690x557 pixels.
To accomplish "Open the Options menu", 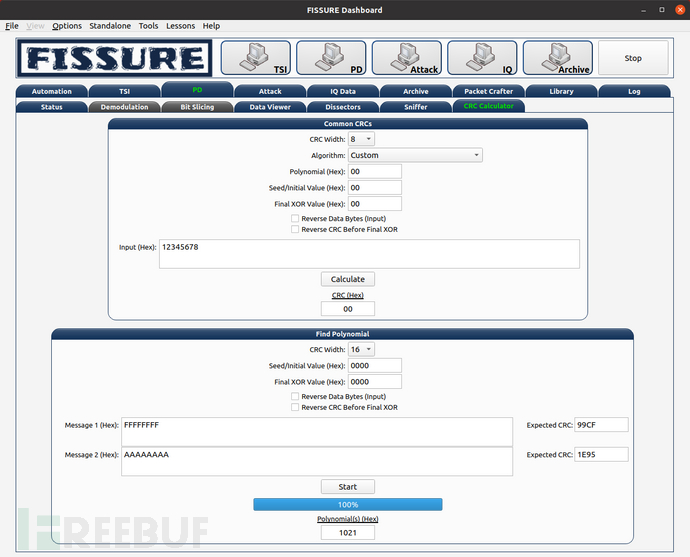I will (x=67, y=26).
